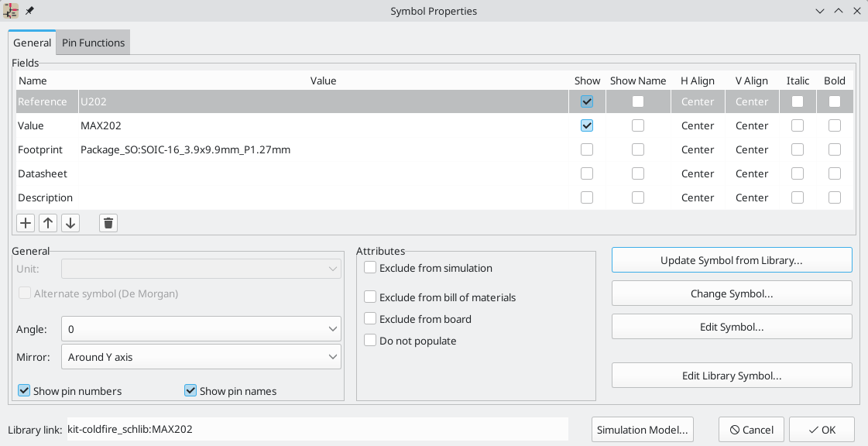Open the Simulation Model dialog
The height and width of the screenshot is (446, 868).
pos(642,430)
